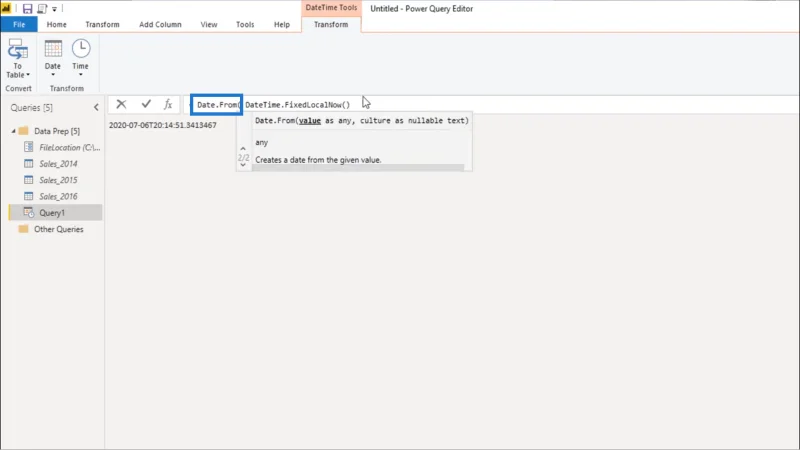This screenshot has height=450, width=800.
Task: Switch to Transform tab beside Home
Action: [x=102, y=24]
